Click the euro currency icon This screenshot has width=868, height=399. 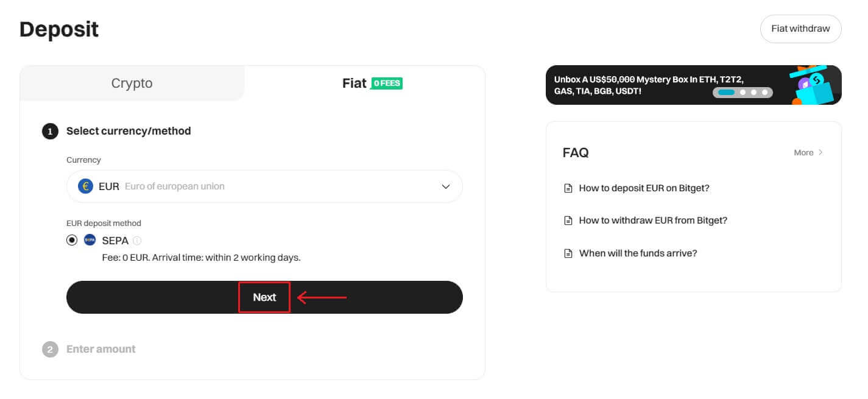click(x=86, y=186)
